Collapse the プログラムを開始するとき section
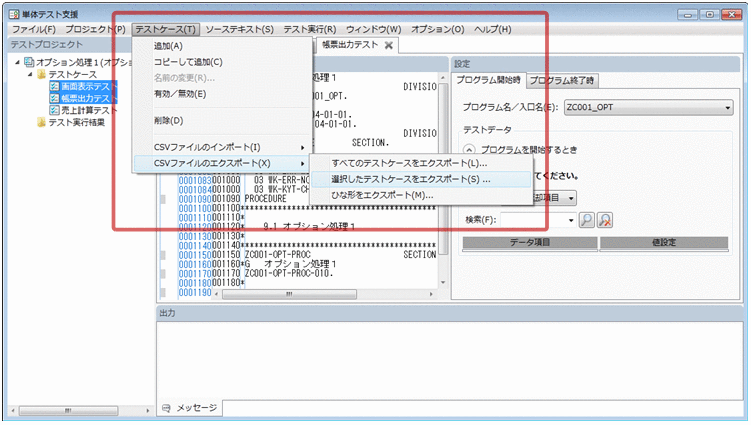The width and height of the screenshot is (751, 425). click(469, 149)
